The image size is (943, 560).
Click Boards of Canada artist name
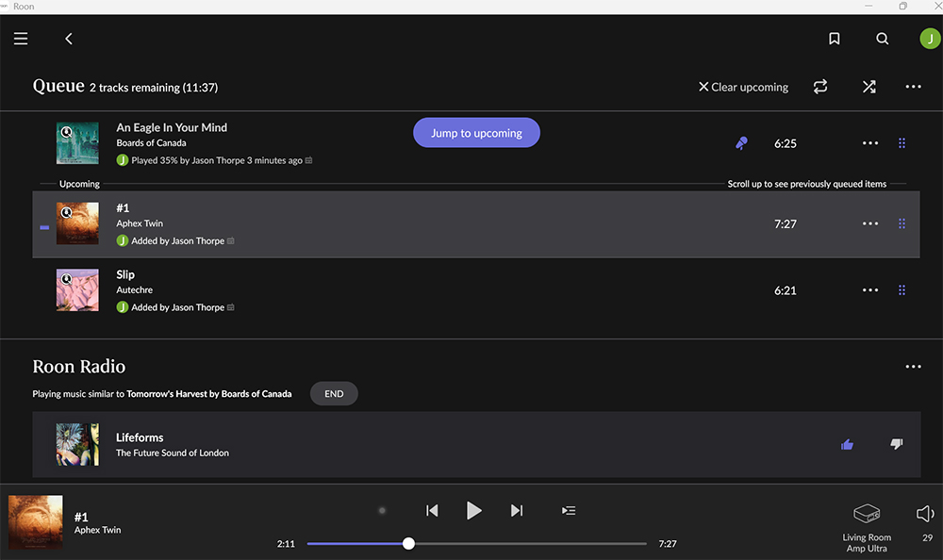[x=151, y=143]
